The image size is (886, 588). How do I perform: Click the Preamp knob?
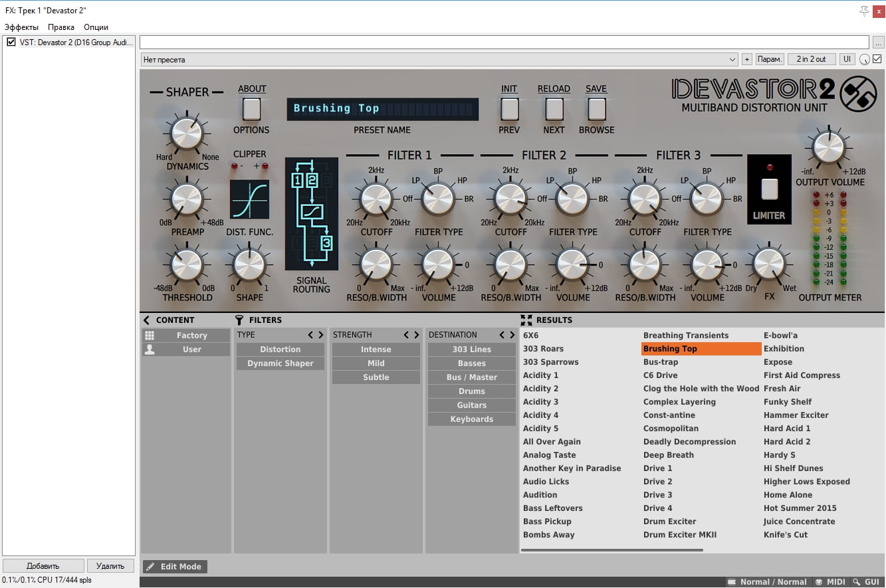[187, 199]
